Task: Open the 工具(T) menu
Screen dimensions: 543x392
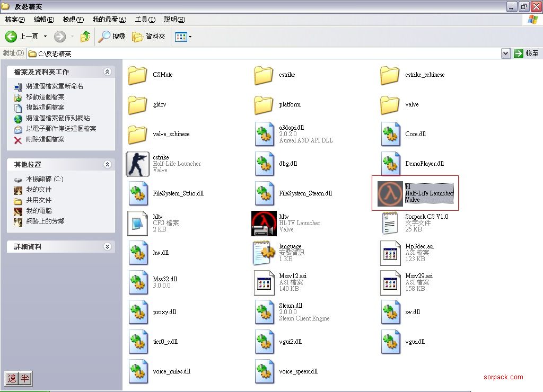Action: click(145, 20)
